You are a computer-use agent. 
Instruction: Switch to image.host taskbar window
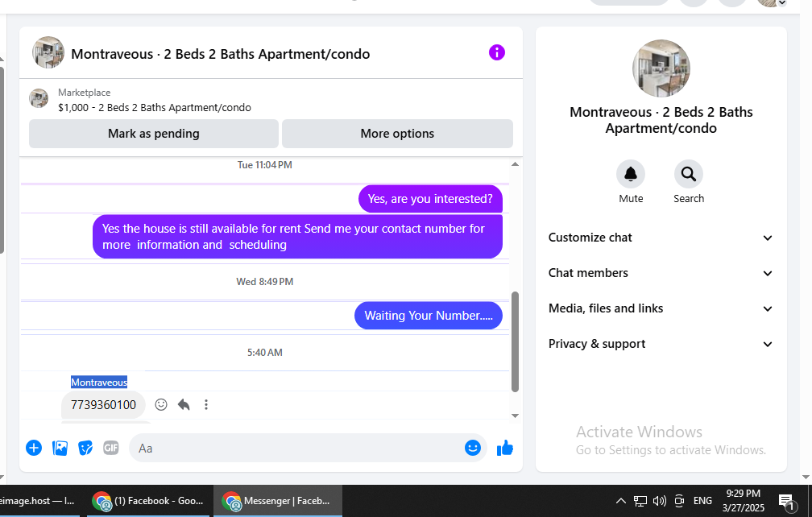pyautogui.click(x=39, y=500)
